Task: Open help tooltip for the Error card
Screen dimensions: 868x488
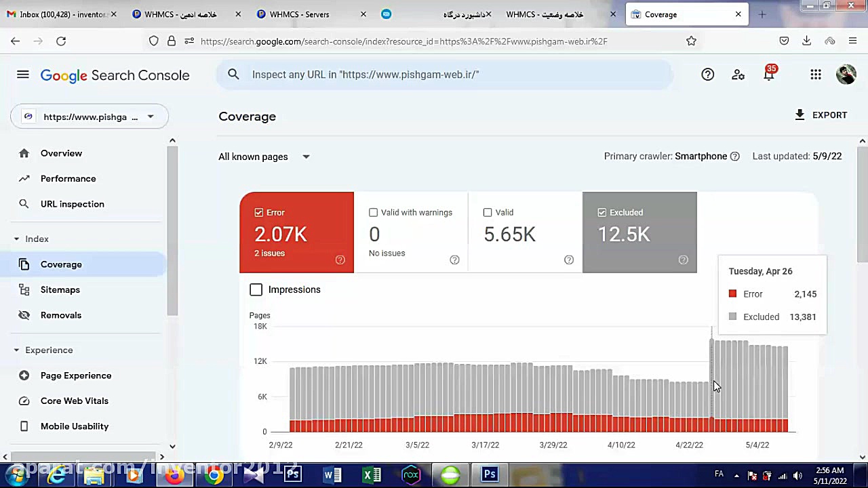Action: click(340, 260)
